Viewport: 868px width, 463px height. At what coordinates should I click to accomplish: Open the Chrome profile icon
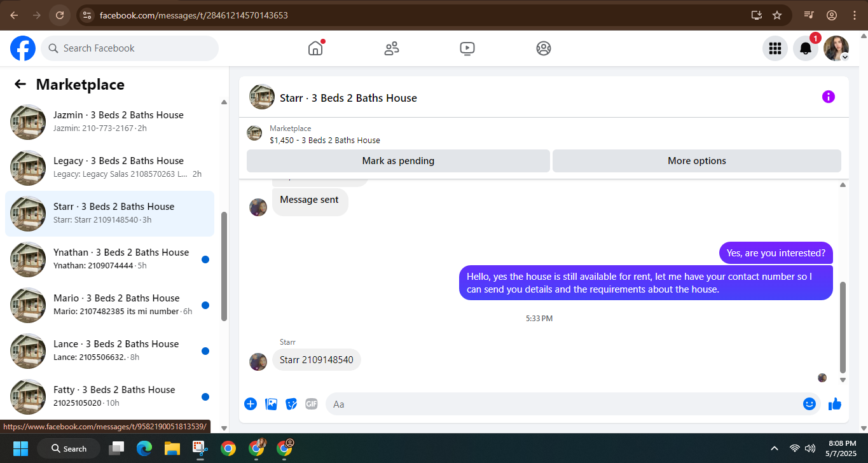(x=832, y=15)
